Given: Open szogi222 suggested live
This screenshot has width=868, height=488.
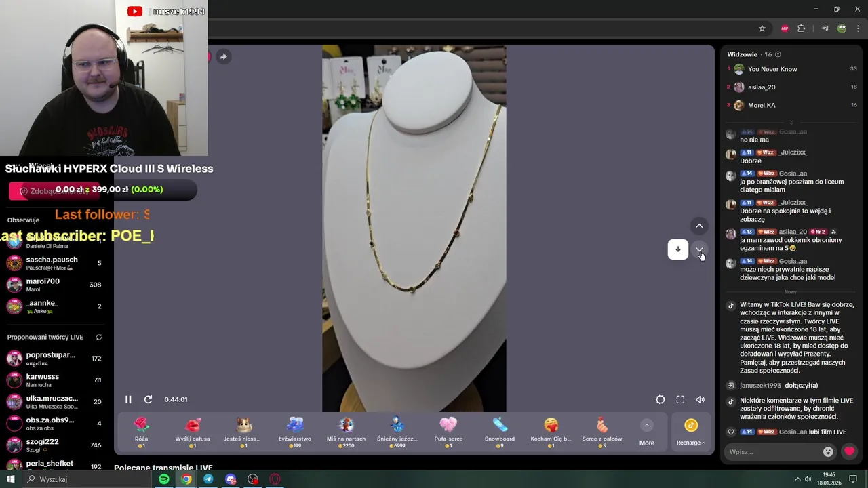Looking at the screenshot, I should [x=54, y=445].
